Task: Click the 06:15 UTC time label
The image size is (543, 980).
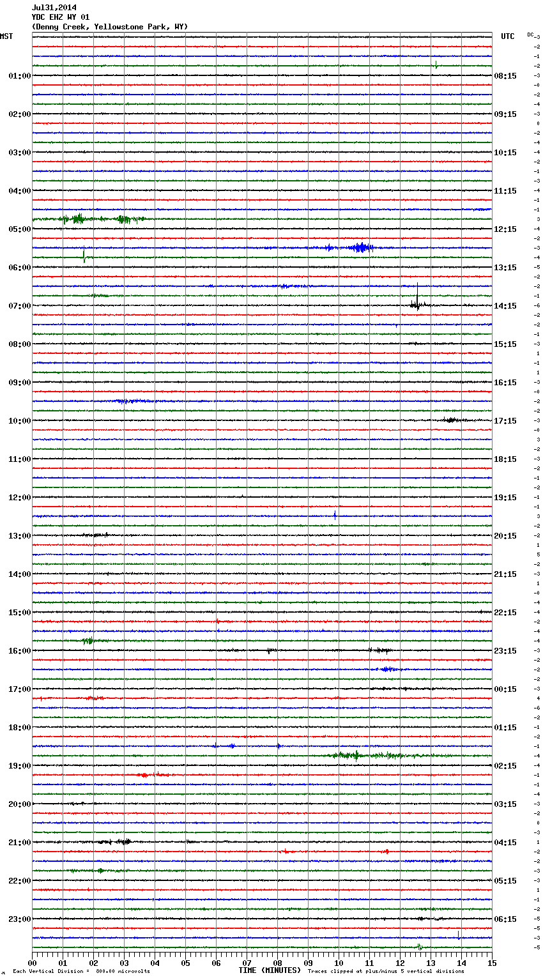Action: click(x=505, y=919)
